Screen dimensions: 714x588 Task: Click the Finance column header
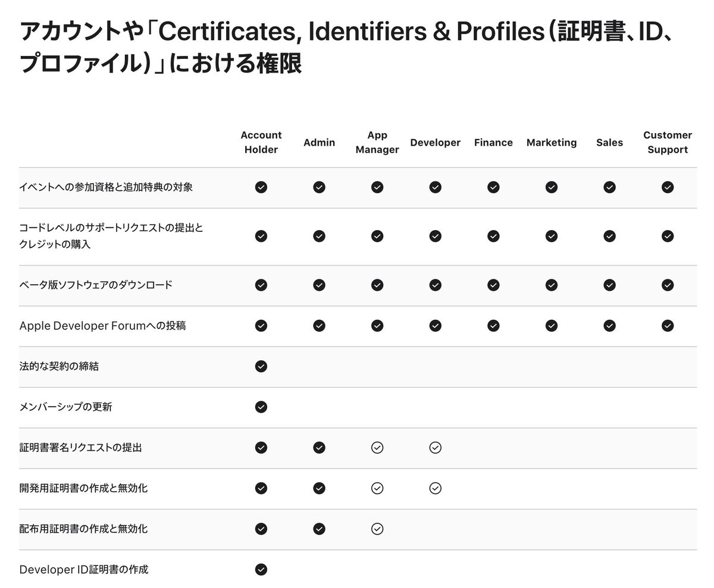[493, 143]
